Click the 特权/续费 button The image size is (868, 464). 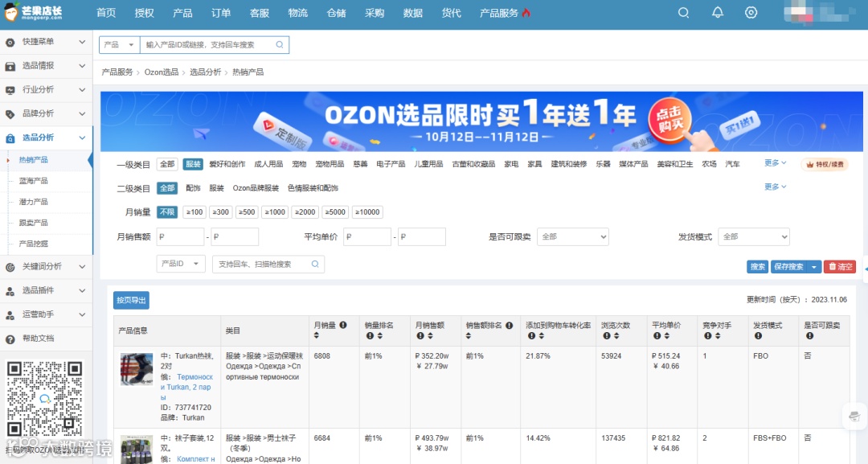[x=825, y=164]
